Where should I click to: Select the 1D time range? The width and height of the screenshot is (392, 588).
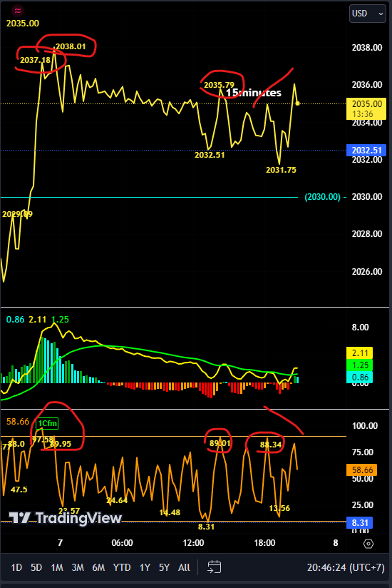point(16,567)
